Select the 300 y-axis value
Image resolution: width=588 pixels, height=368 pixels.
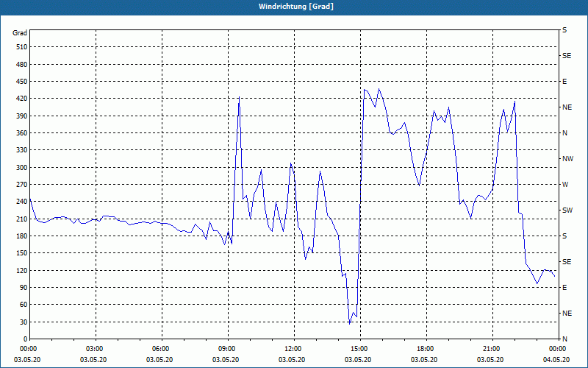(21, 168)
